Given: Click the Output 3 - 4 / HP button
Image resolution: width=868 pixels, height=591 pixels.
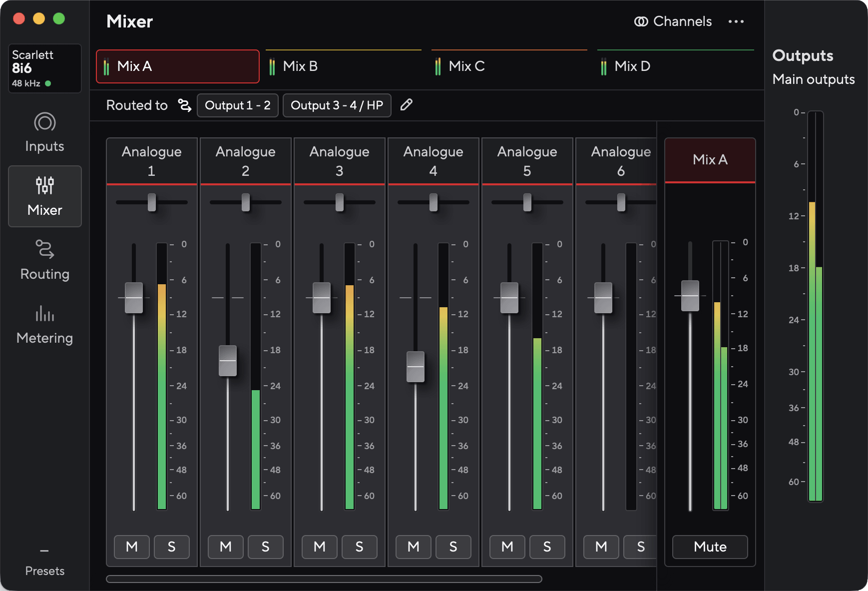Looking at the screenshot, I should (x=337, y=105).
